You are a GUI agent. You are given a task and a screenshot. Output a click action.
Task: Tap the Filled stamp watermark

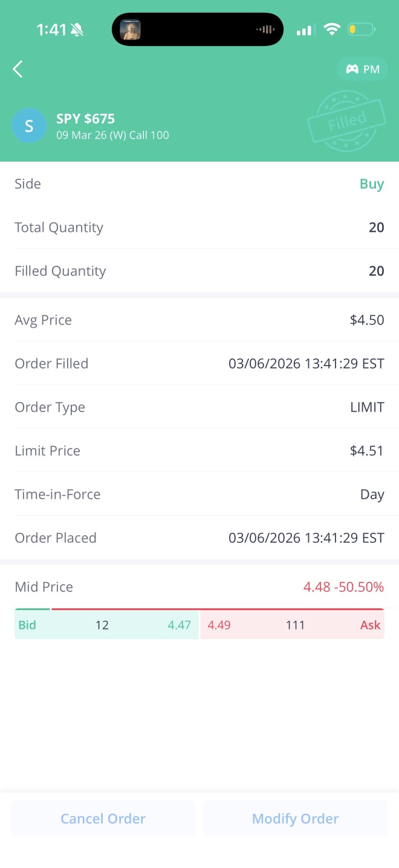click(346, 121)
